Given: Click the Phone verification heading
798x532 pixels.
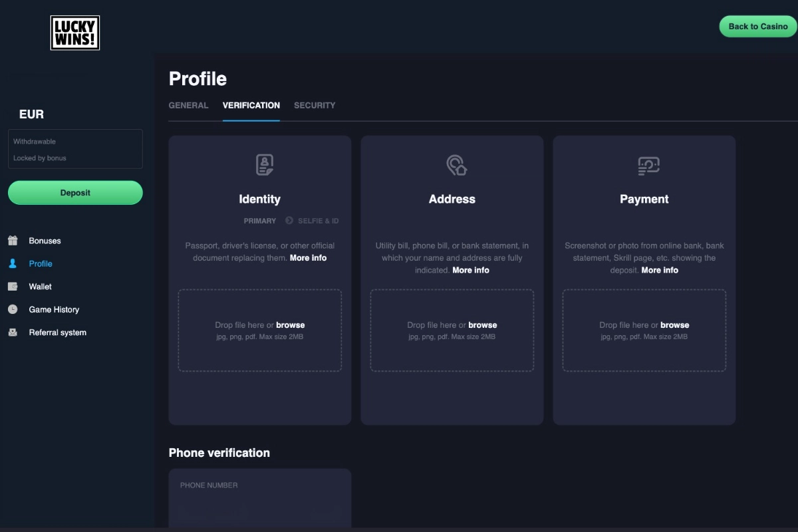Looking at the screenshot, I should coord(219,453).
